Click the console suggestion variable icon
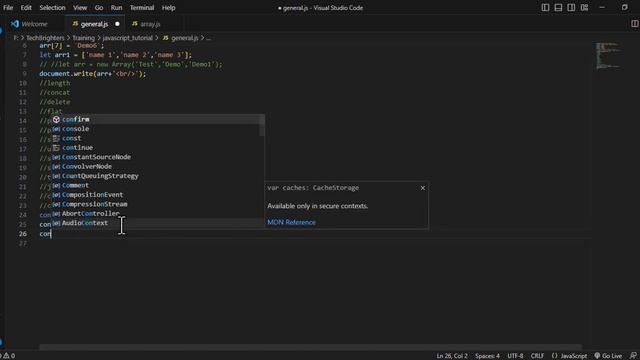 pyautogui.click(x=56, y=129)
